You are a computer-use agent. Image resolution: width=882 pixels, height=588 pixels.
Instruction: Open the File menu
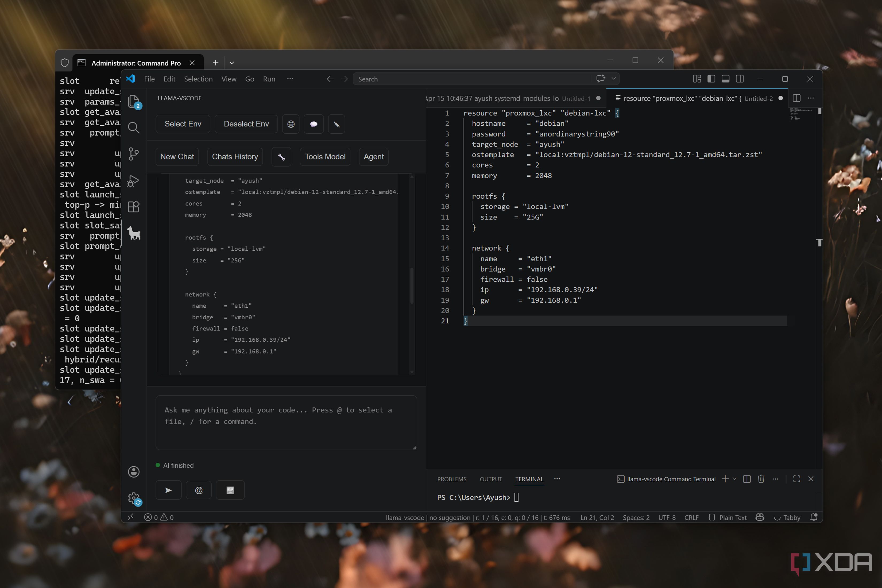coord(149,79)
